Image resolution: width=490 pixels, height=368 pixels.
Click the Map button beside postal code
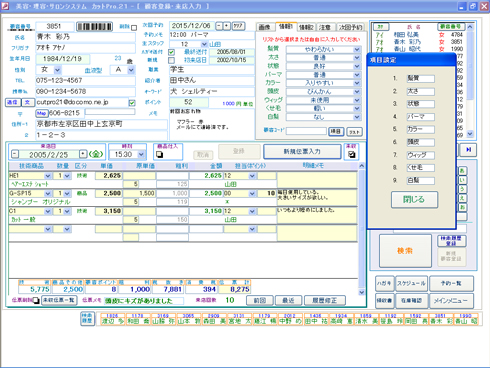(x=41, y=113)
